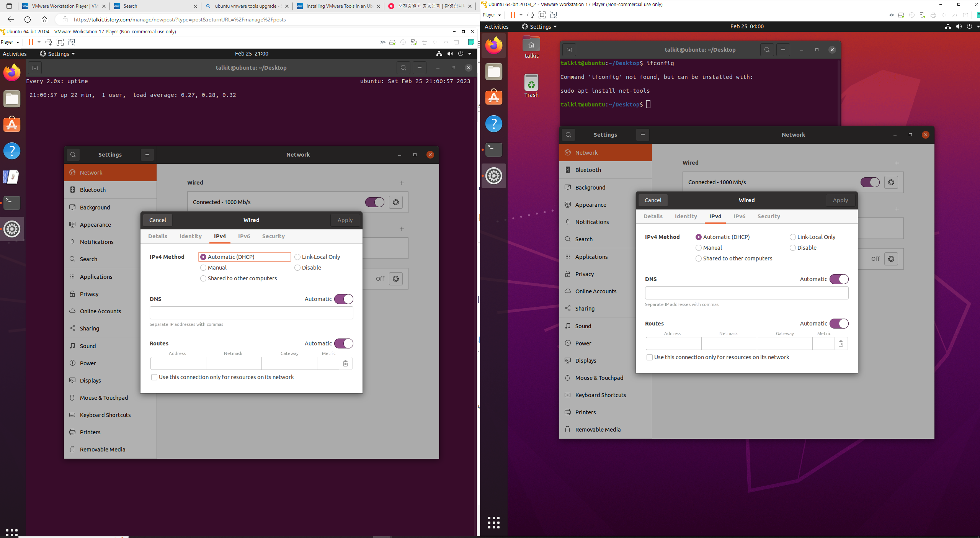Switch to IPv6 tab in left Wired dialog
This screenshot has height=538, width=980.
coord(244,236)
